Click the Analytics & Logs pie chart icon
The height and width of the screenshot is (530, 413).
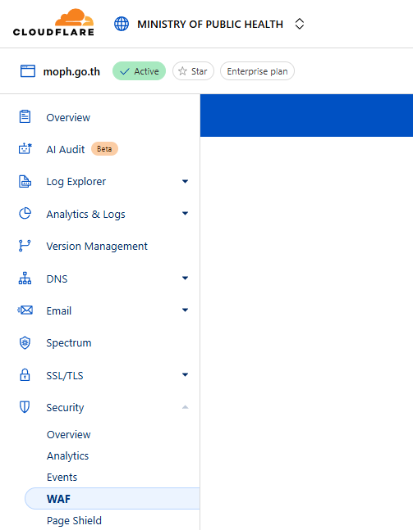click(25, 214)
